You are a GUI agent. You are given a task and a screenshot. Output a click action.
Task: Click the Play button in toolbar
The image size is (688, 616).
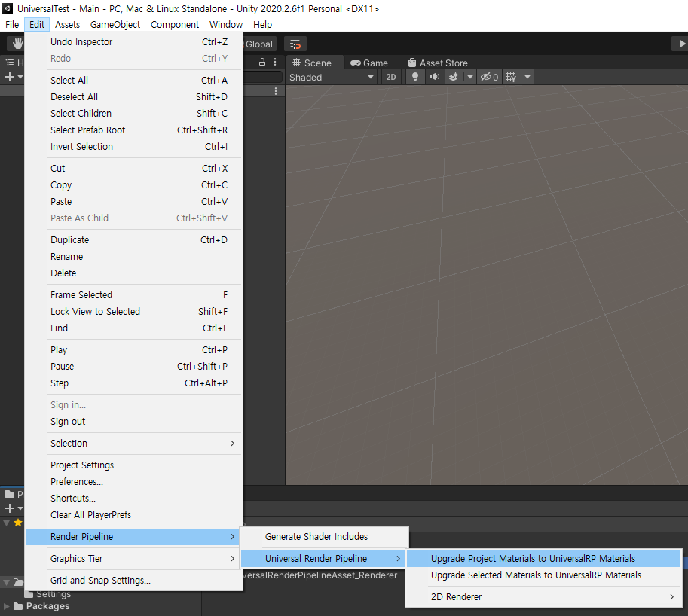pyautogui.click(x=680, y=44)
